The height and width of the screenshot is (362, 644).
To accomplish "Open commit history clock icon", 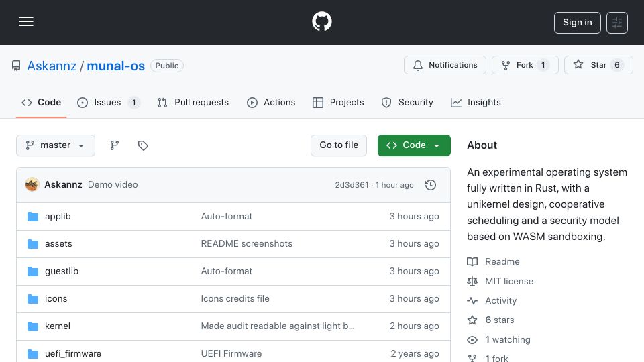I will (431, 185).
